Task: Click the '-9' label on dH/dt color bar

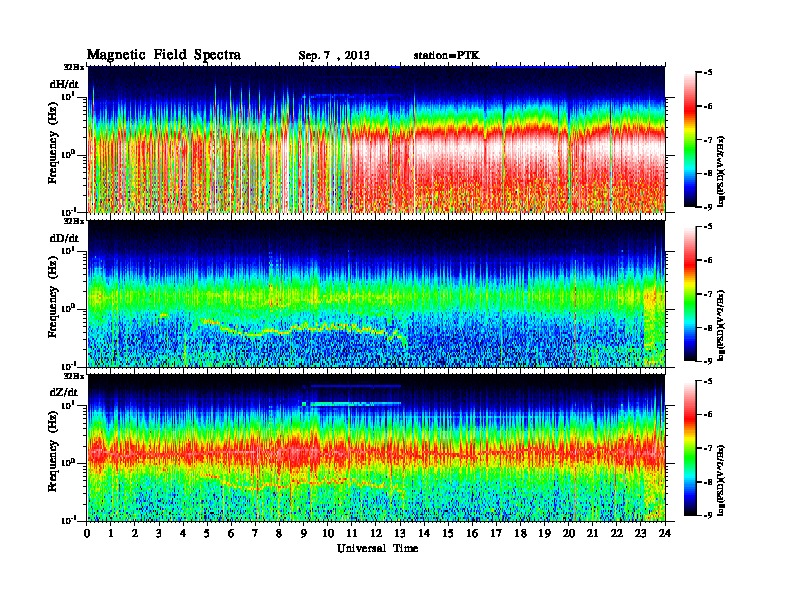Action: point(708,207)
